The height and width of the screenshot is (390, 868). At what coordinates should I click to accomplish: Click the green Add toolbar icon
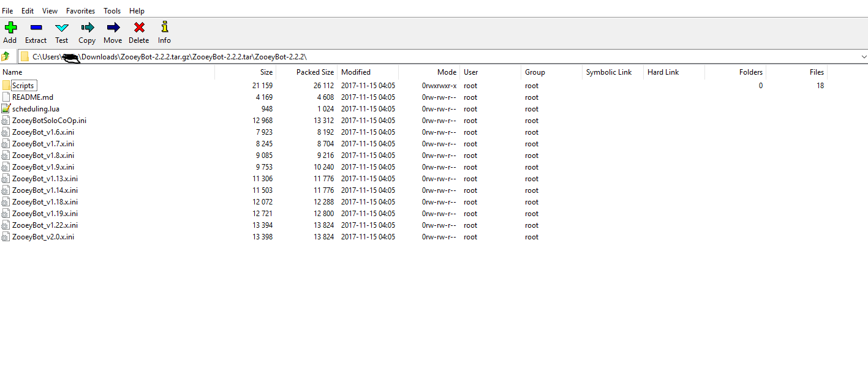[x=10, y=27]
